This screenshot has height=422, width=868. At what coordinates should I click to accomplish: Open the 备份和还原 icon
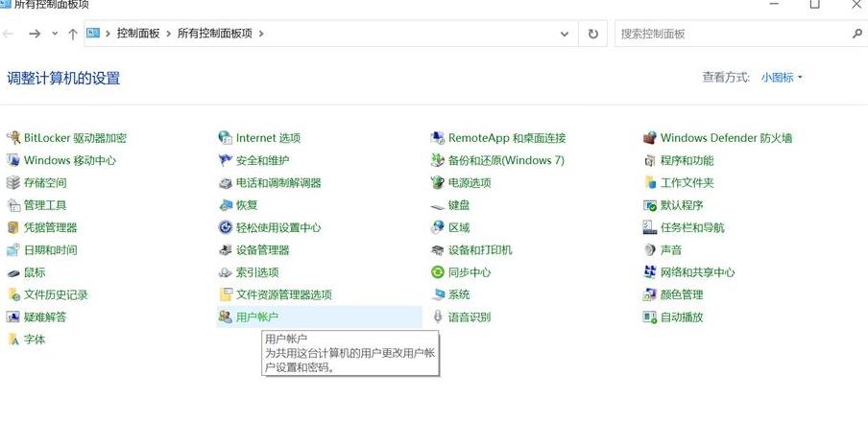coord(438,160)
